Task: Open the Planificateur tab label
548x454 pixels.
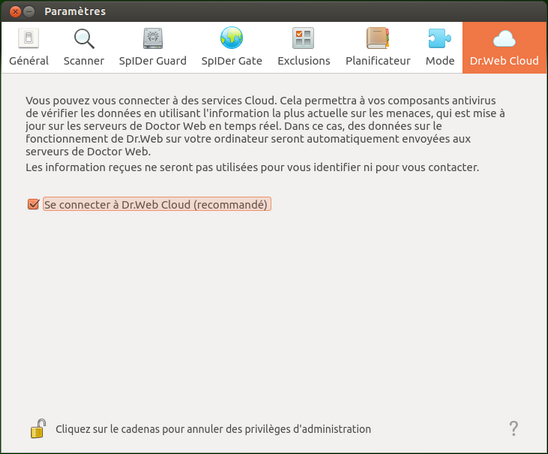Action: coord(378,61)
